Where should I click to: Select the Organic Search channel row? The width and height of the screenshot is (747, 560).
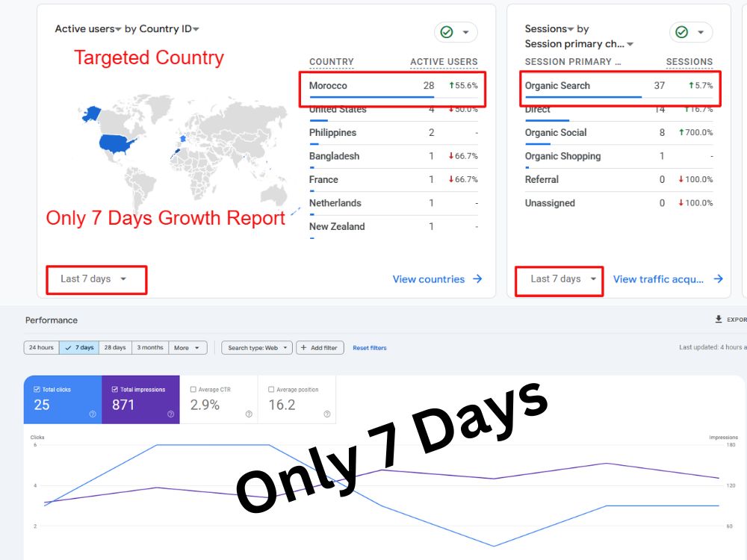(619, 86)
